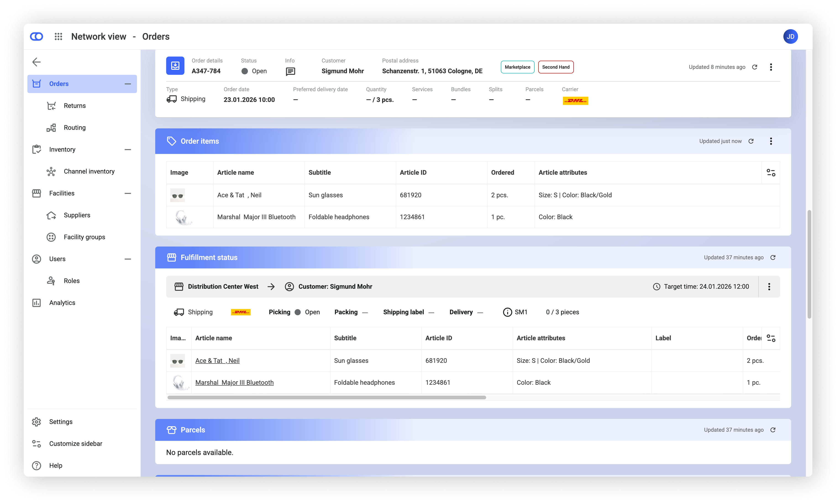Open Channel inventory menu item
Viewport: 840px width, 504px height.
coord(89,171)
